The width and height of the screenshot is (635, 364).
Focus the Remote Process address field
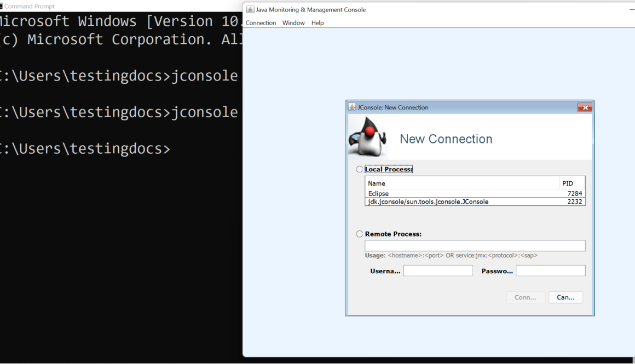[475, 246]
